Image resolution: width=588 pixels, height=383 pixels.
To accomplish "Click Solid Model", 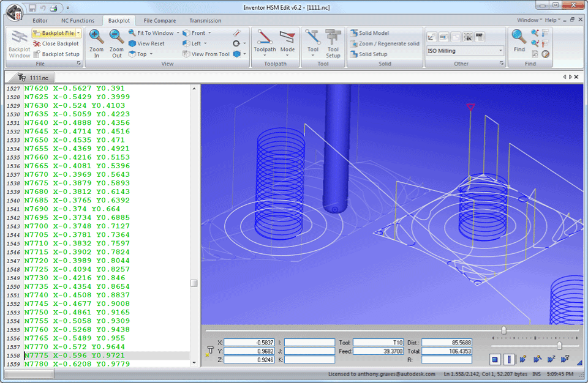I will (370, 33).
